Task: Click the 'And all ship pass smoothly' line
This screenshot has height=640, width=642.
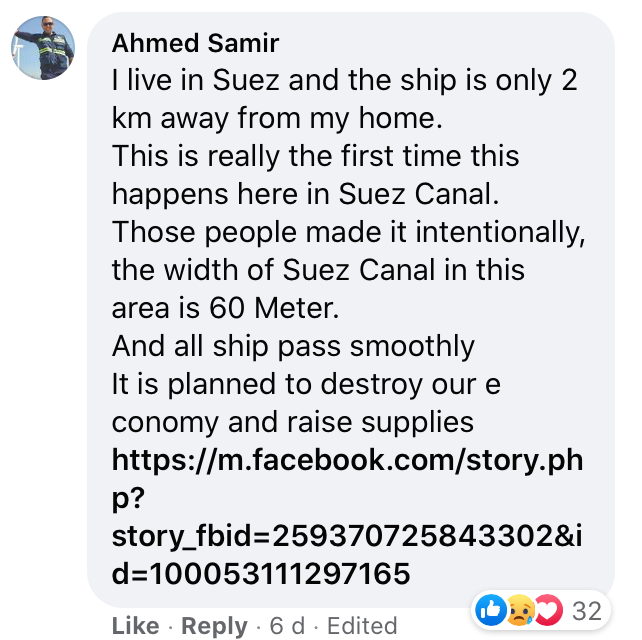Action: pyautogui.click(x=293, y=347)
